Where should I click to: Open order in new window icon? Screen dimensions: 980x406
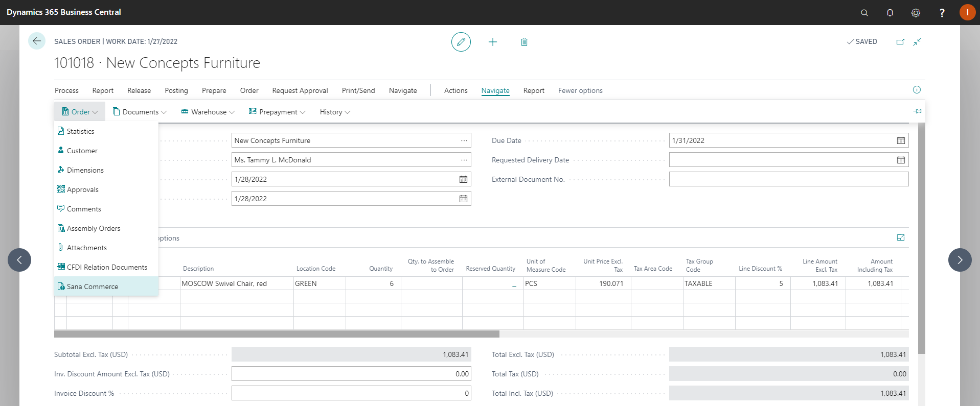pyautogui.click(x=900, y=41)
